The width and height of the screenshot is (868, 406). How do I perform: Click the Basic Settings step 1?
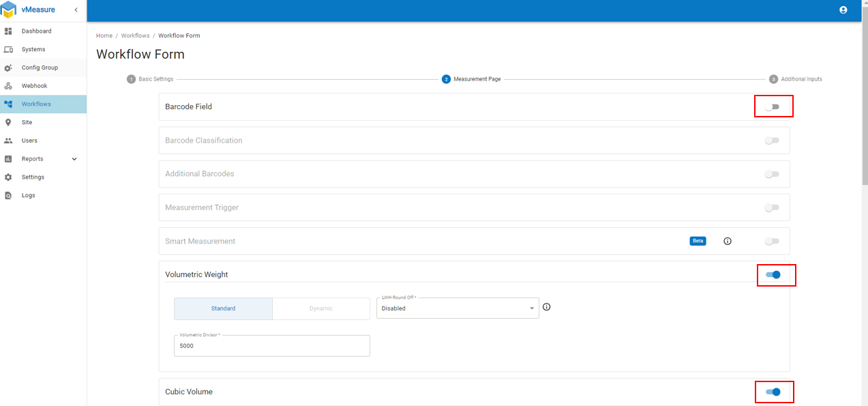150,79
